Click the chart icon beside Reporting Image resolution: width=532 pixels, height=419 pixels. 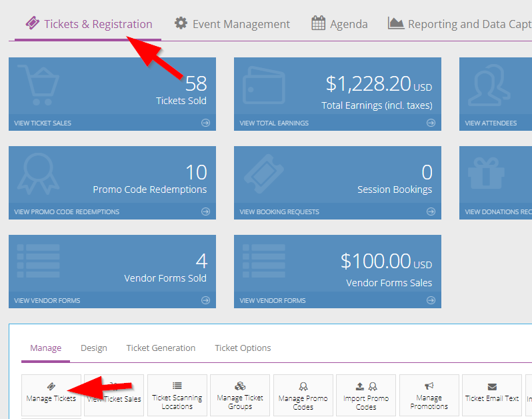(396, 23)
